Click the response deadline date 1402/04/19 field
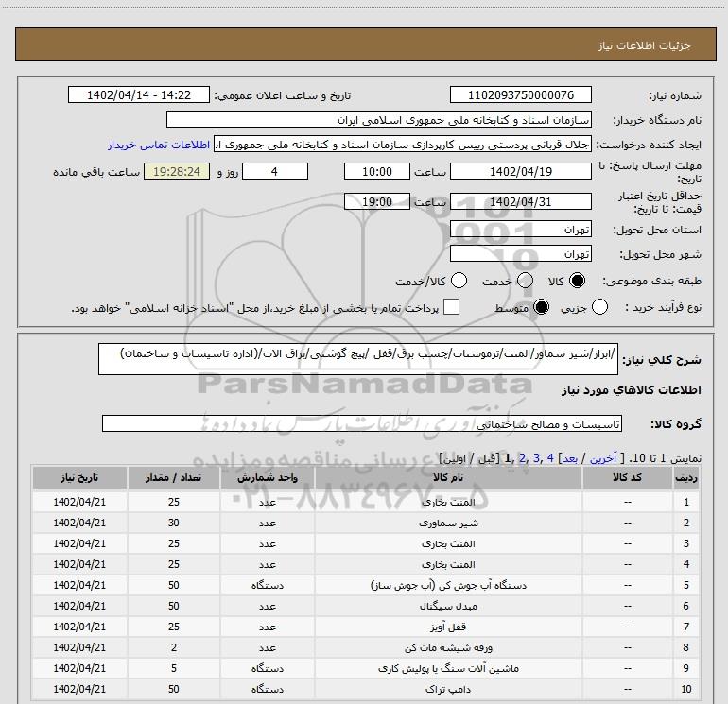 520,171
